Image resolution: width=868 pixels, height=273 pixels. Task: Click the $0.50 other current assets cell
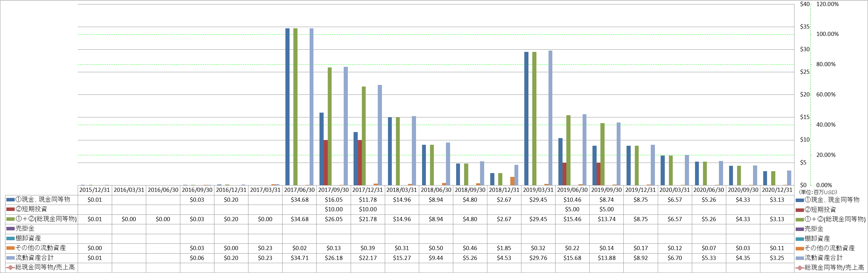click(436, 248)
